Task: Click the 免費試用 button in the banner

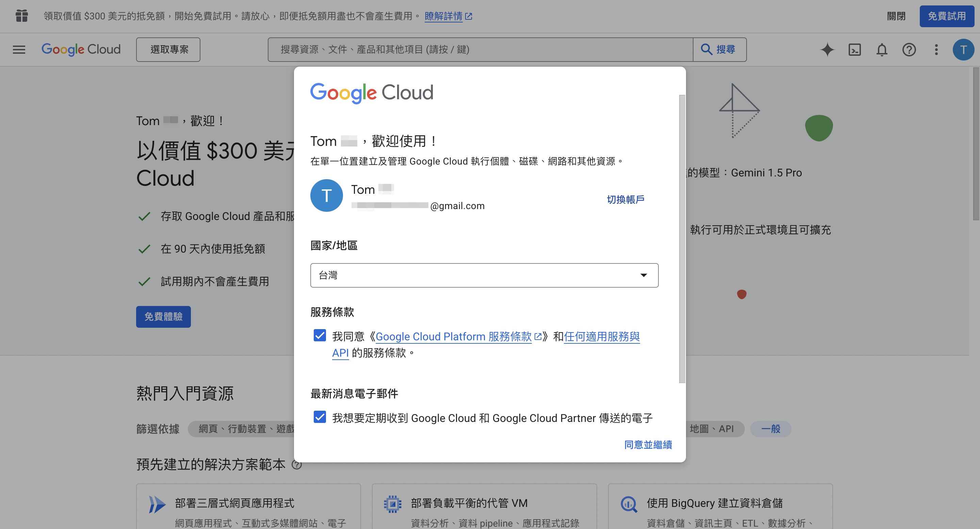Action: (947, 16)
